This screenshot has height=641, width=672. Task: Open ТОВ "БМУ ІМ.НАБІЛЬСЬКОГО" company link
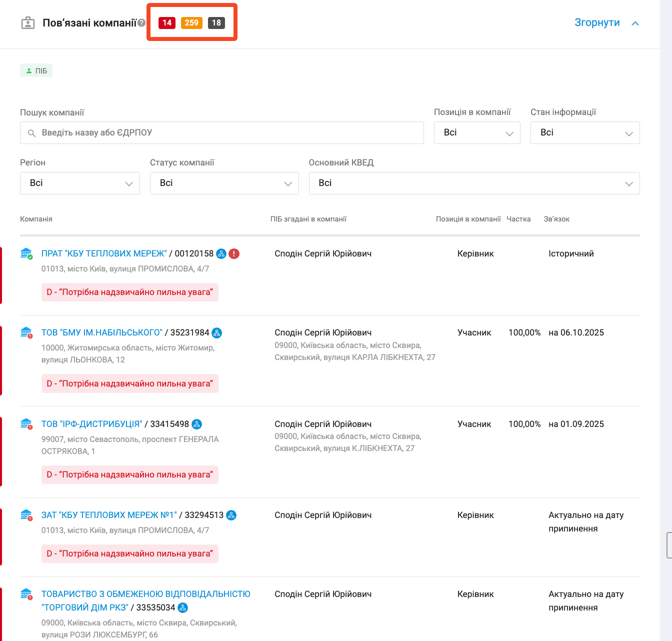(x=102, y=333)
